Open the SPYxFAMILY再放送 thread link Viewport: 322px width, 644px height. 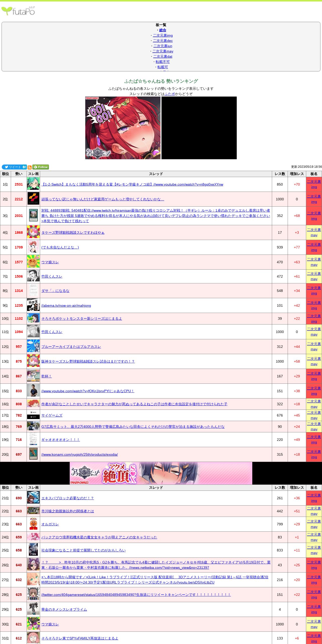coord(80,638)
